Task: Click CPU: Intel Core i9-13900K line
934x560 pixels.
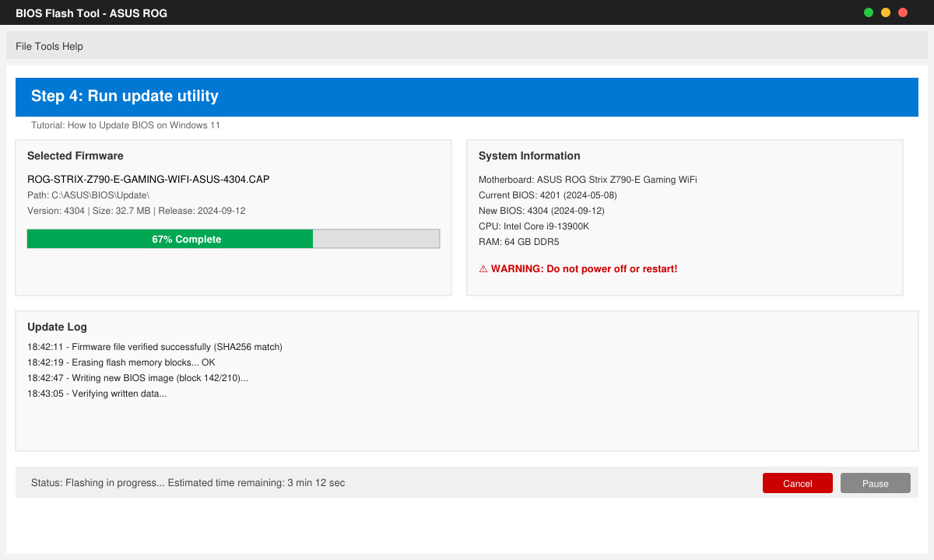Action: click(534, 226)
